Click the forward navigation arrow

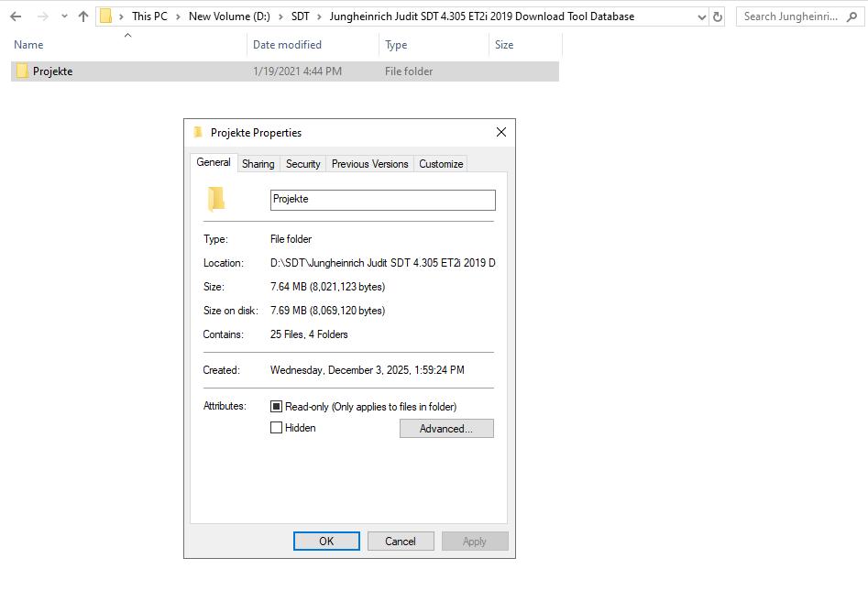coord(43,16)
